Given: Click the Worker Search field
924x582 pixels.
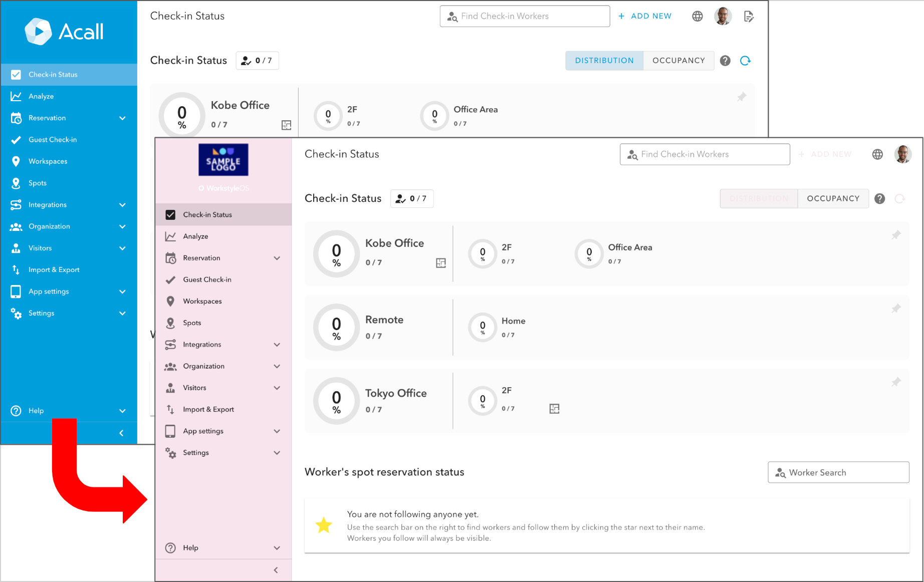Looking at the screenshot, I should pos(838,472).
